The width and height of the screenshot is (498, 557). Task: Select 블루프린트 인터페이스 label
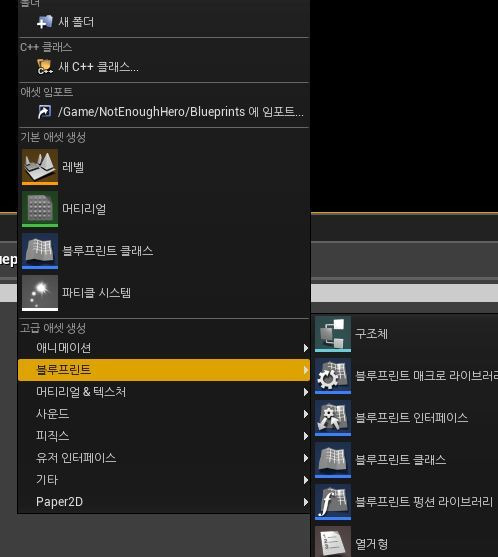pos(412,417)
